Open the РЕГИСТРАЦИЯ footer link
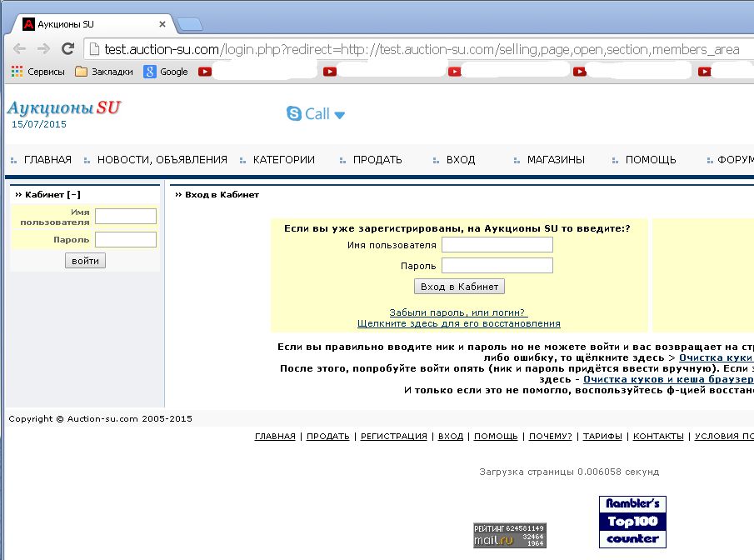The height and width of the screenshot is (560, 754). [393, 437]
